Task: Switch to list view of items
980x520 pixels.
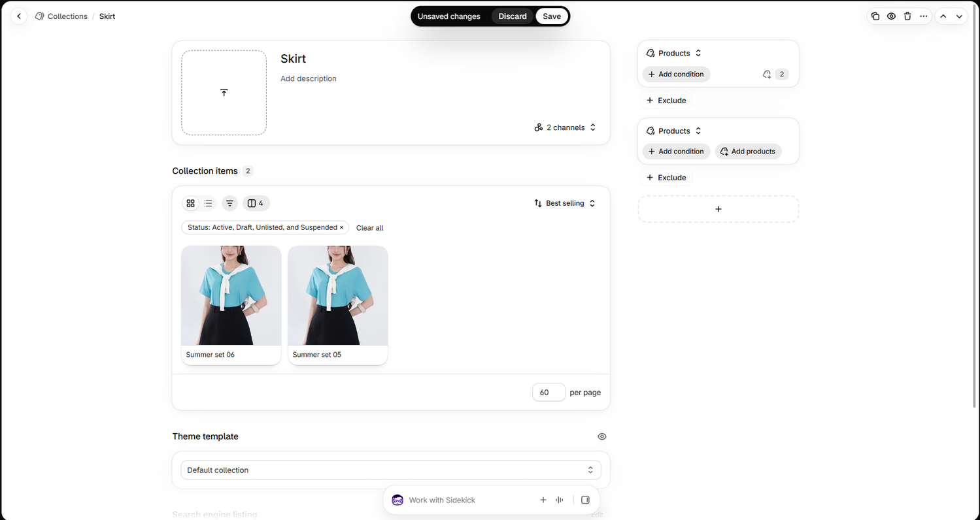Action: point(208,203)
